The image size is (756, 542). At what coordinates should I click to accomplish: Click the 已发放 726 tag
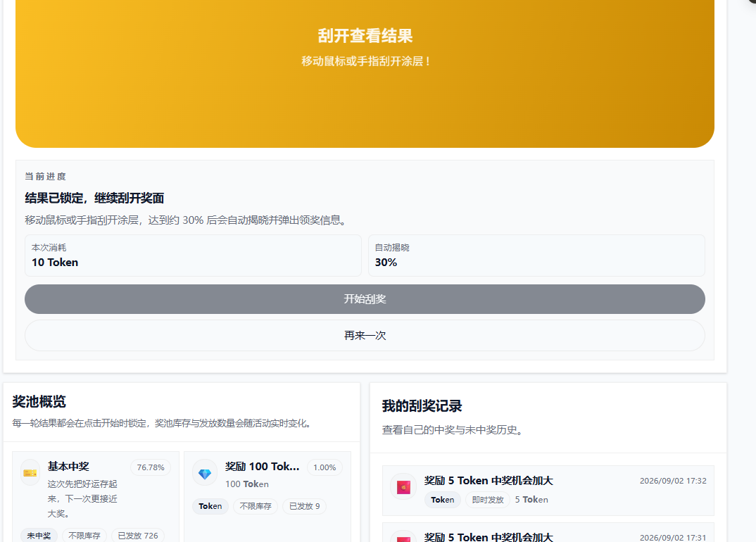point(138,536)
